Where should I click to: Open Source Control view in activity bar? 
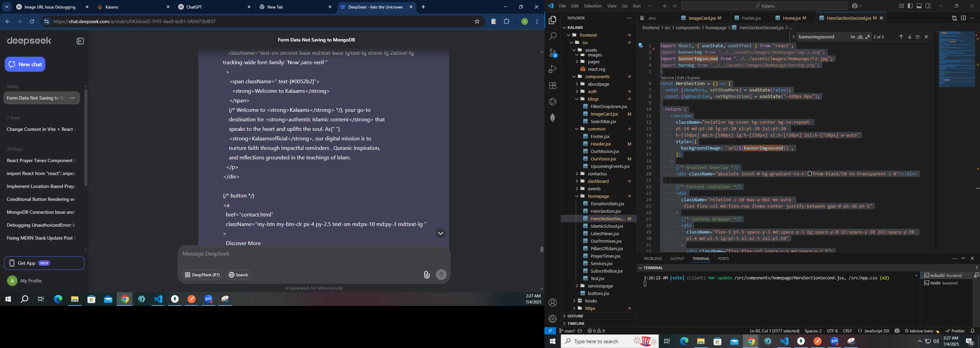553,53
